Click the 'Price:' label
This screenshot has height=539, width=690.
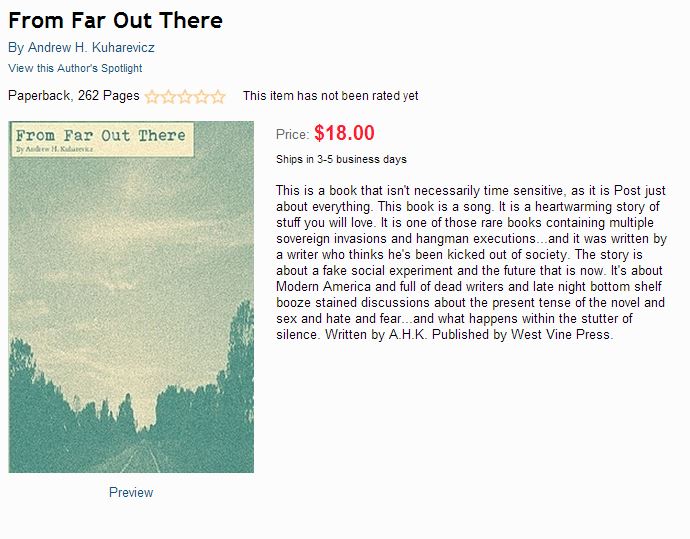pos(292,134)
